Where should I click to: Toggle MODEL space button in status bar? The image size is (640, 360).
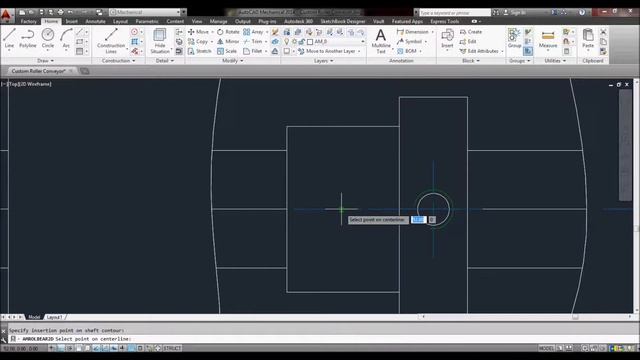[x=546, y=348]
